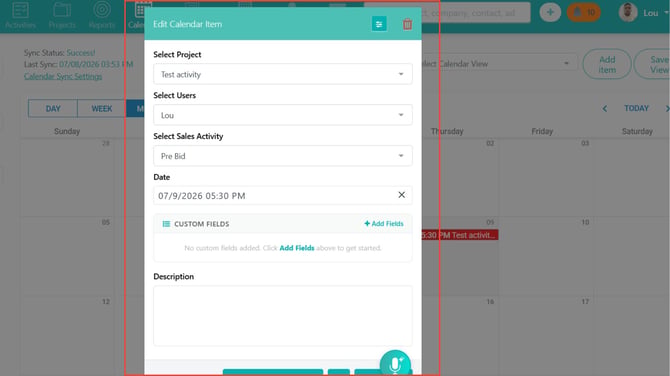Expand the Select Users dropdown

click(x=282, y=115)
